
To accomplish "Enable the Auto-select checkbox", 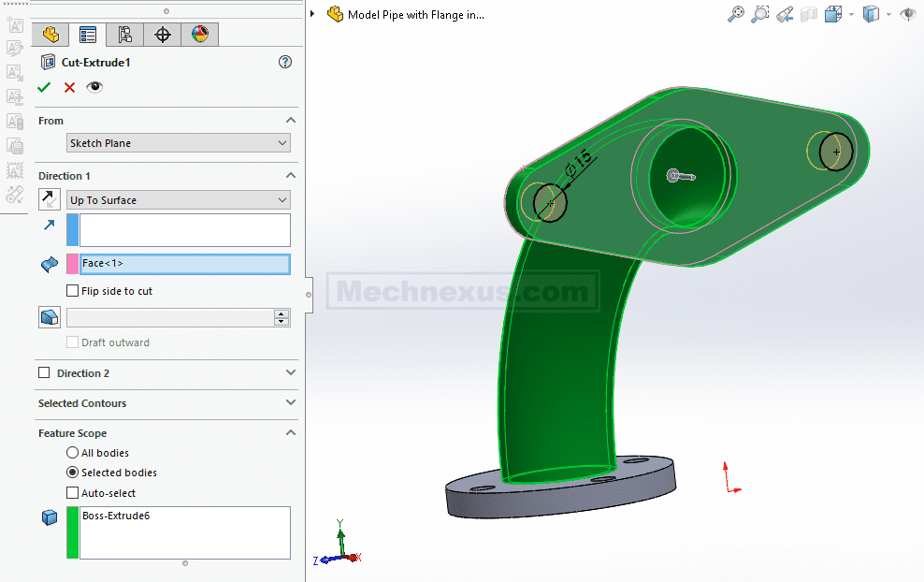I will (x=73, y=493).
